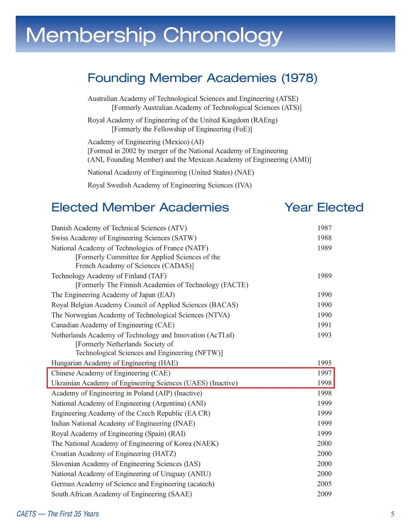
Task: Select The Engineering Academy of Japan (EAJ)
Action: click(113, 295)
